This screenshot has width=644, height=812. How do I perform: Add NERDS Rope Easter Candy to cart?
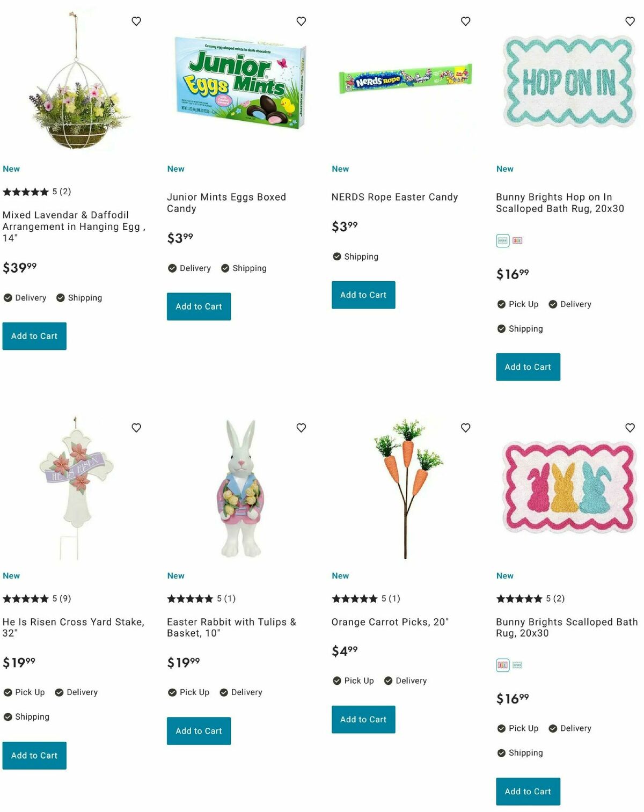tap(363, 295)
